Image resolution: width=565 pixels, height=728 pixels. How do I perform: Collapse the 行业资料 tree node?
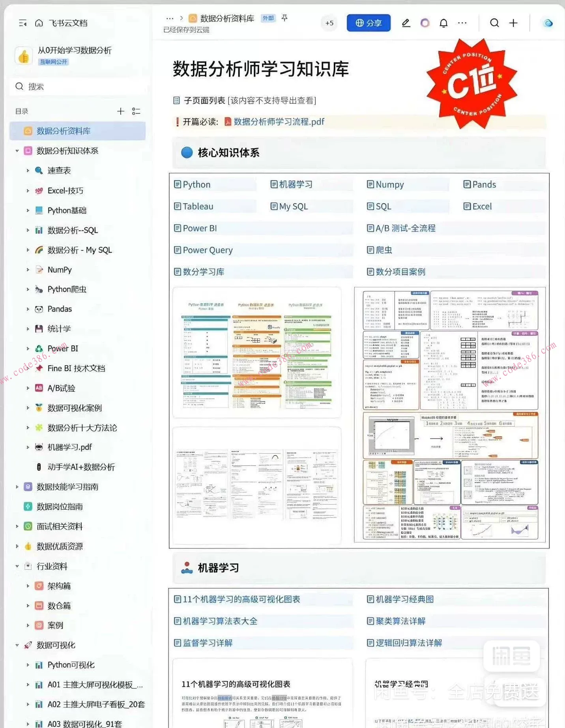[17, 566]
